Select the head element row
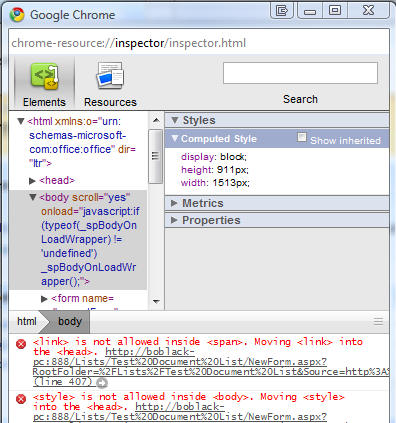396x423 pixels. tap(57, 180)
